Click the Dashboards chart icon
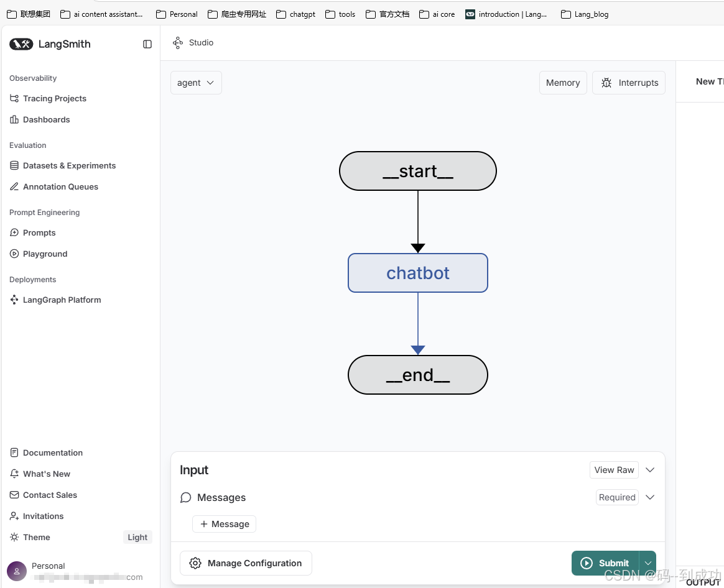724x588 pixels. click(x=14, y=119)
